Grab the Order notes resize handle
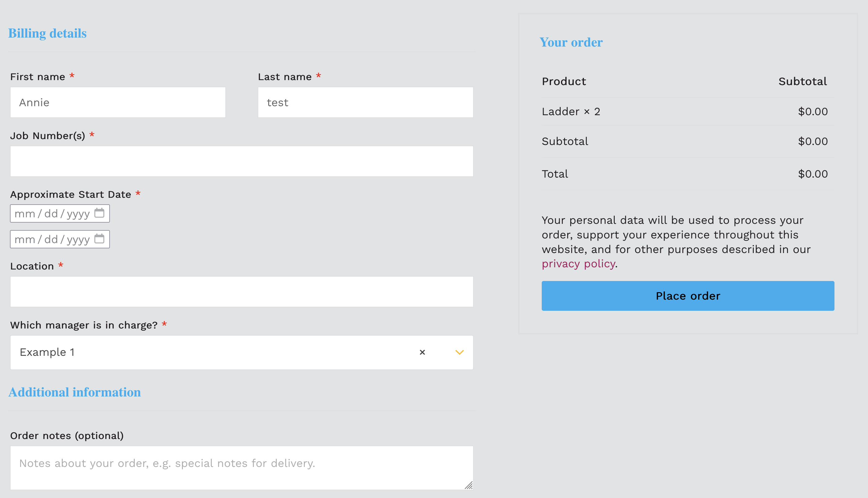868x498 pixels. pos(468,485)
